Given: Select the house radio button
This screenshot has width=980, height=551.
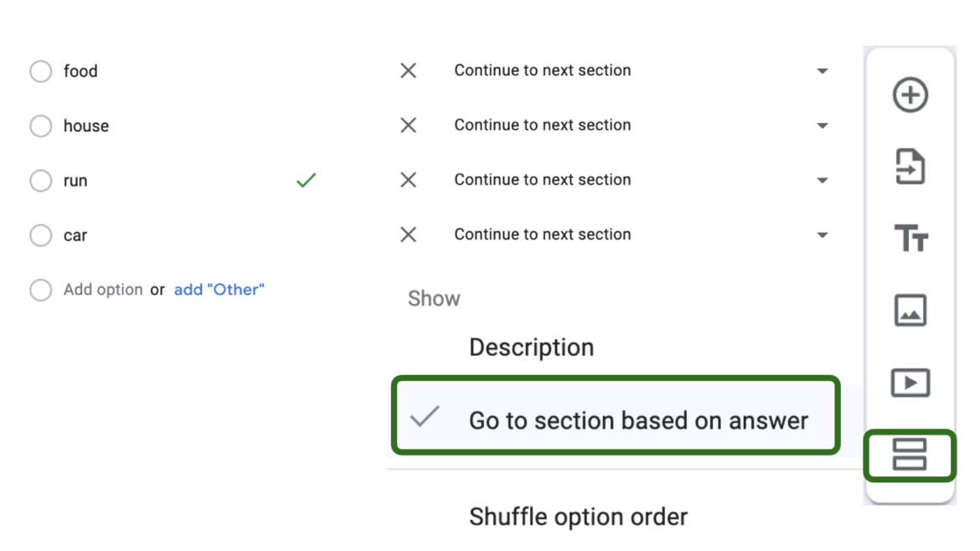Looking at the screenshot, I should tap(40, 126).
